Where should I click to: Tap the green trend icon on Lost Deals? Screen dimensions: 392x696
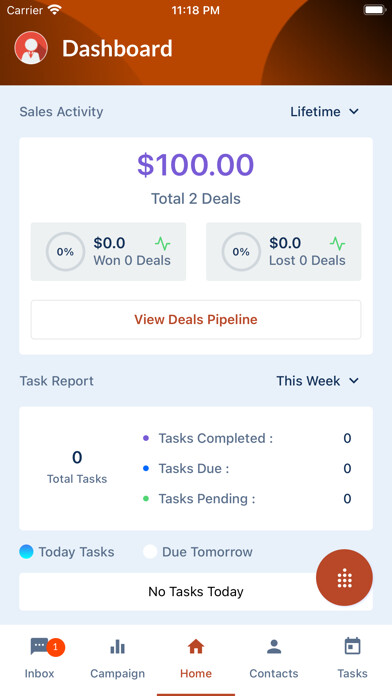338,243
